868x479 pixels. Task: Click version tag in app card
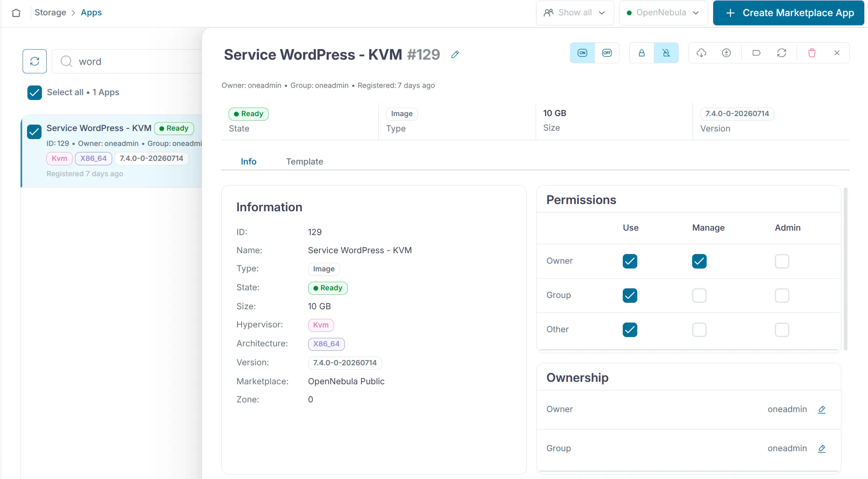151,158
